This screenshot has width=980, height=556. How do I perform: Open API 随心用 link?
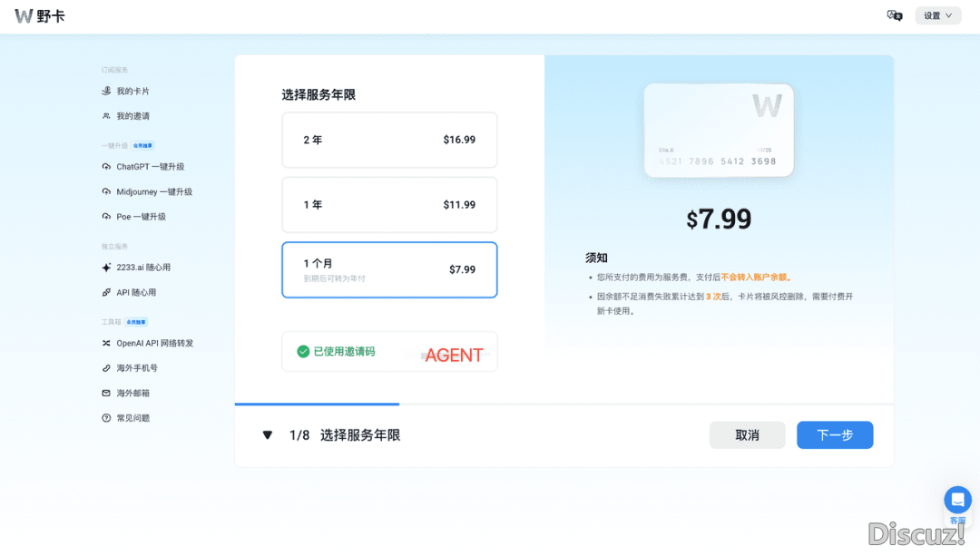136,292
